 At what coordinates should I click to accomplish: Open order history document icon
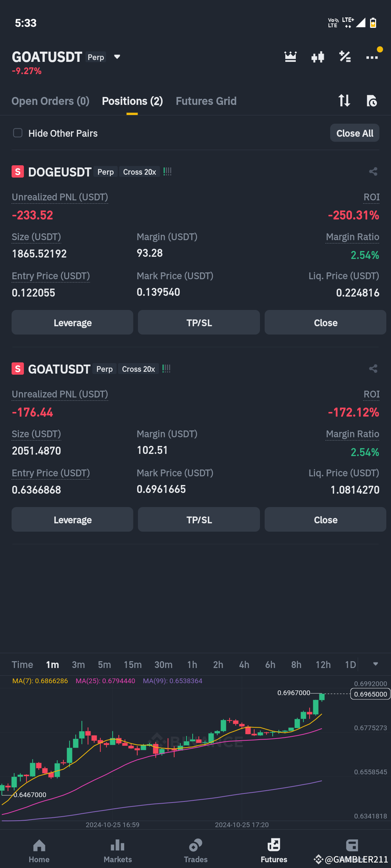pyautogui.click(x=372, y=101)
